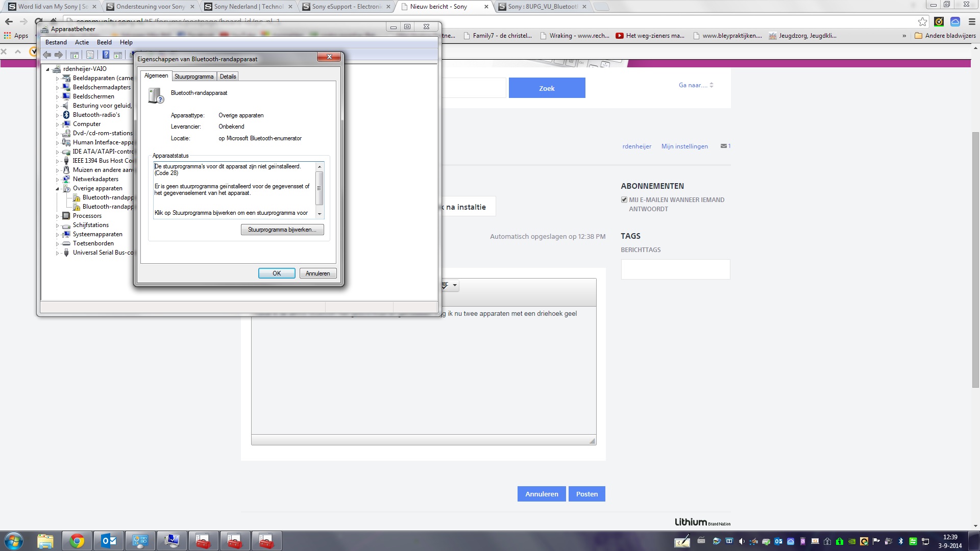
Task: Open the Chrome hamburger menu
Action: click(972, 21)
